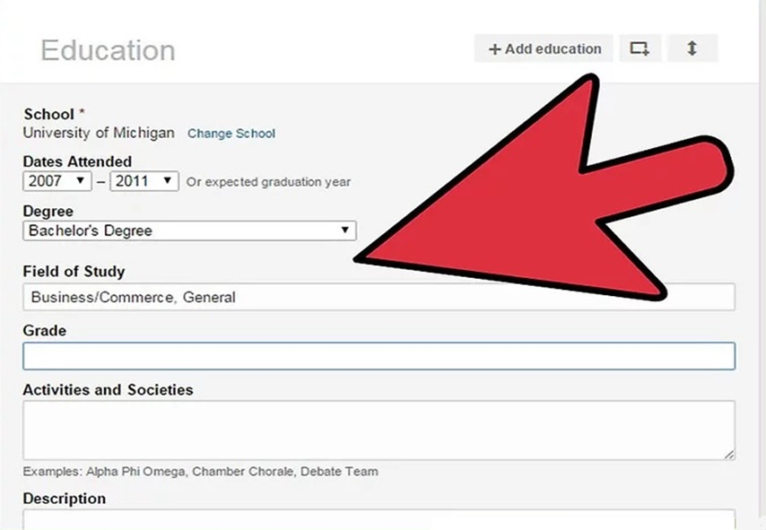This screenshot has width=766, height=530.
Task: Click the Description label
Action: pos(64,498)
